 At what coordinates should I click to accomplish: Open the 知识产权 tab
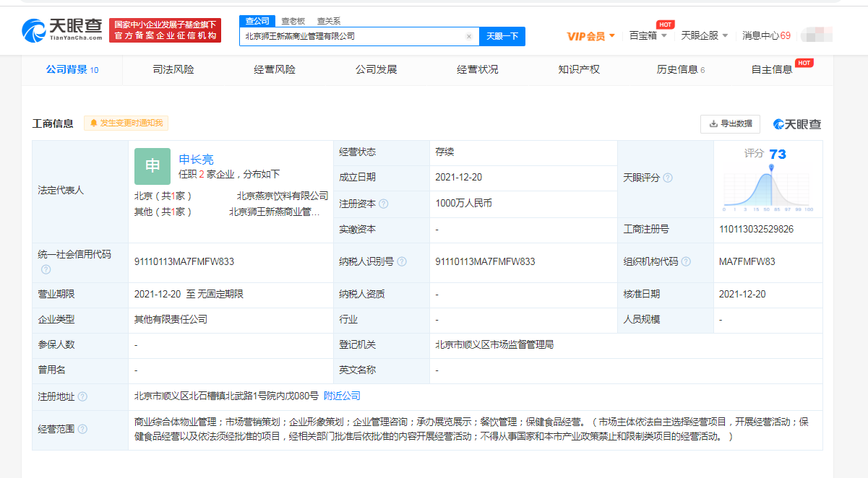pos(579,70)
